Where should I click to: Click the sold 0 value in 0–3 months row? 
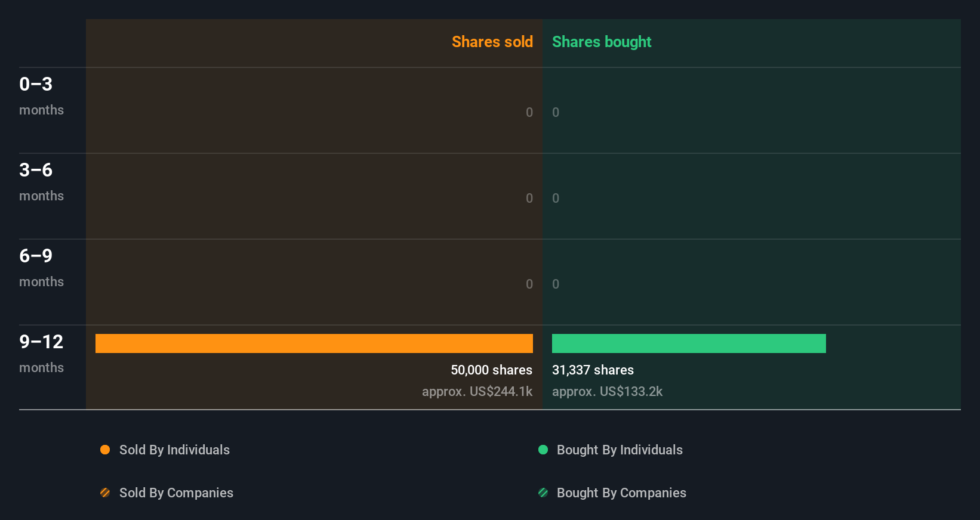point(529,112)
